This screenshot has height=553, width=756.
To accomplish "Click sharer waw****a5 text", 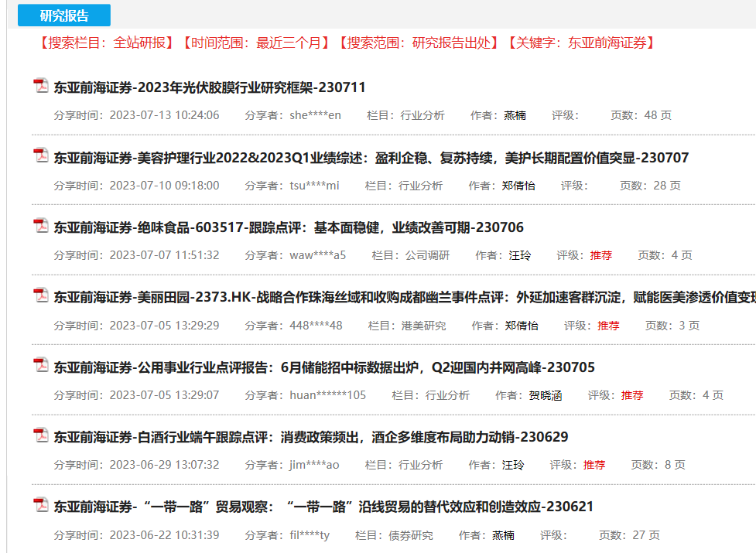I will 318,255.
